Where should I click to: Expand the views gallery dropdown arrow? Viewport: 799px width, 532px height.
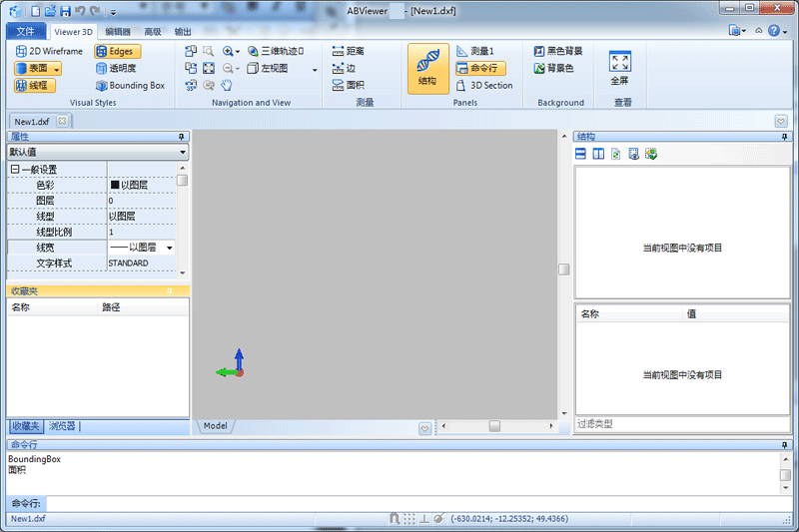[x=315, y=70]
